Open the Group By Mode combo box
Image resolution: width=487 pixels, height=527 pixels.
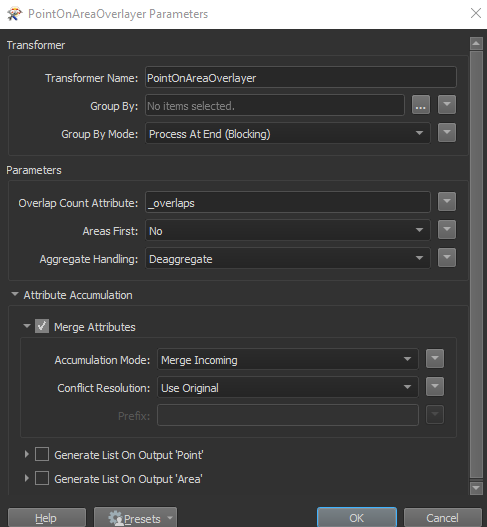coord(288,134)
